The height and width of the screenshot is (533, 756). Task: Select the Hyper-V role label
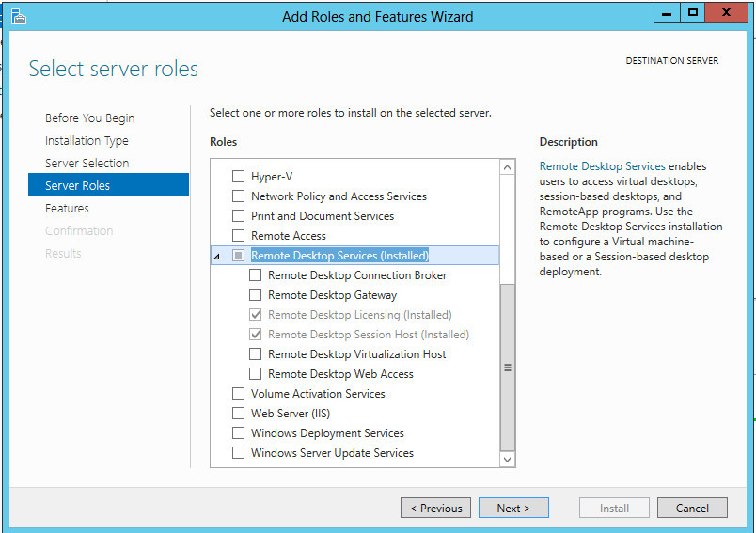pyautogui.click(x=272, y=177)
